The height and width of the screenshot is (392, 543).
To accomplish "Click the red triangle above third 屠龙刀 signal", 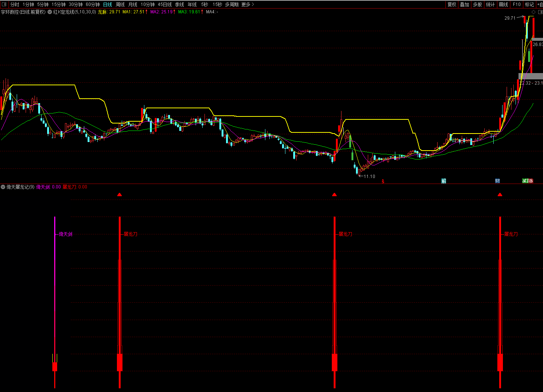I will [x=500, y=195].
